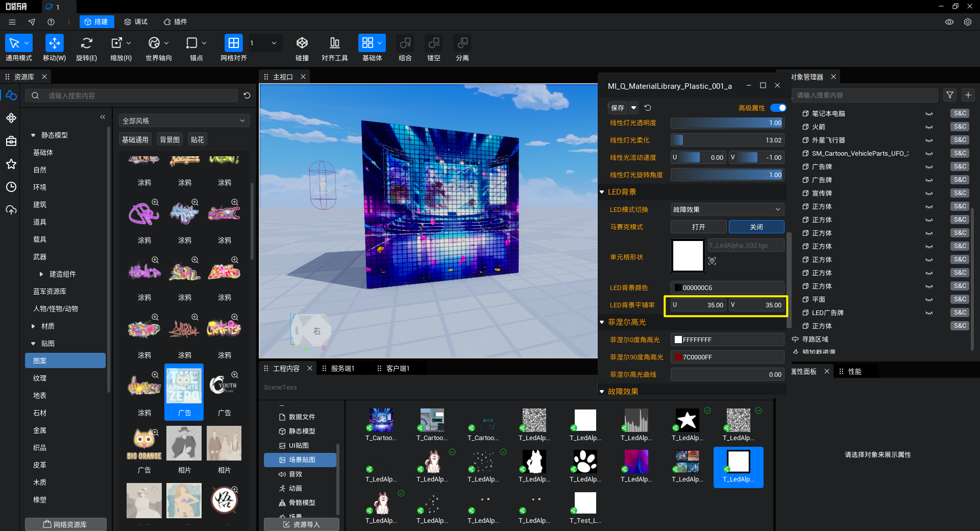Image resolution: width=980 pixels, height=531 pixels.
Task: Click the filter icon in object manager
Action: tap(950, 95)
